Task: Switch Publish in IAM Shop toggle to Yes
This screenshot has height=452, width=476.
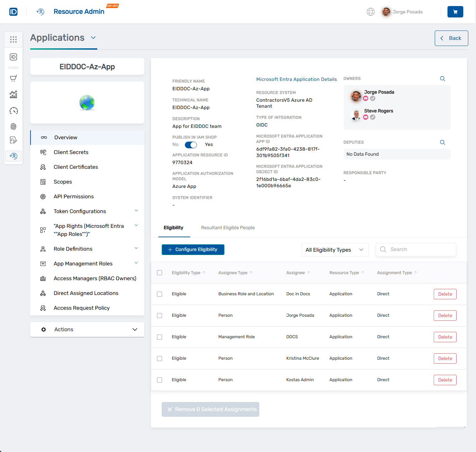Action: (x=191, y=145)
